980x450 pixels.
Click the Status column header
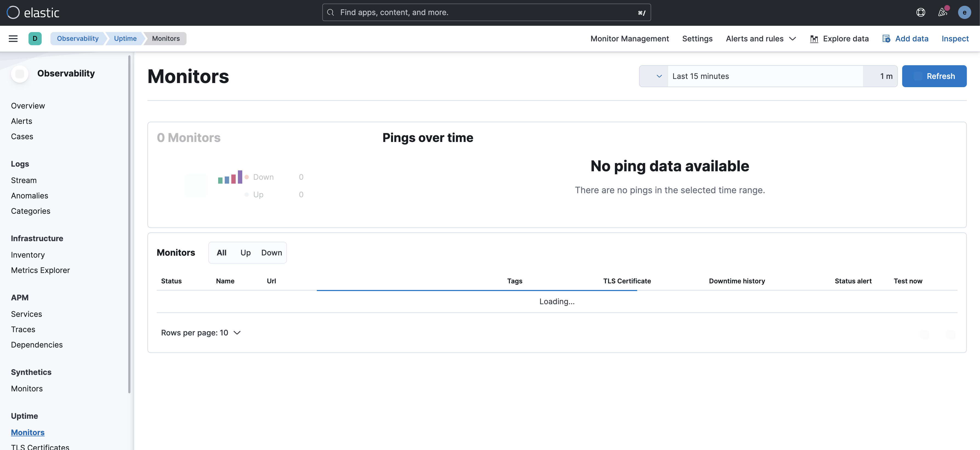[171, 281]
